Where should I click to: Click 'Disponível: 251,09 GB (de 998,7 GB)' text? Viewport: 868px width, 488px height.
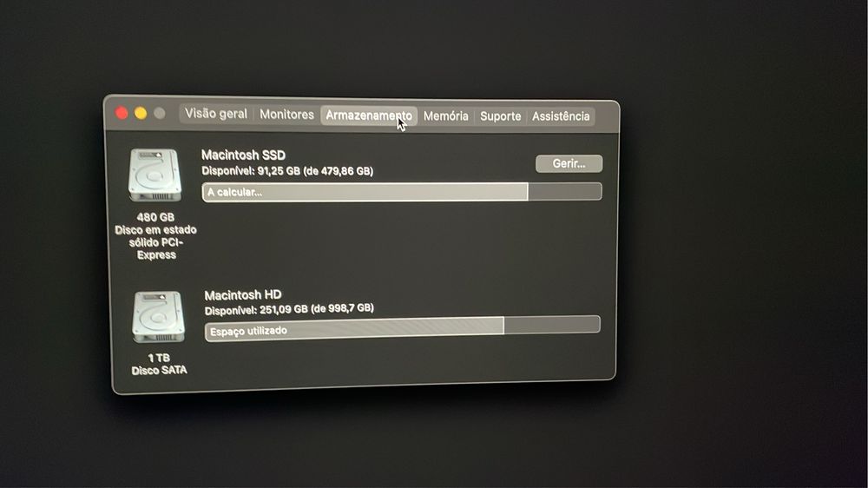pos(290,309)
